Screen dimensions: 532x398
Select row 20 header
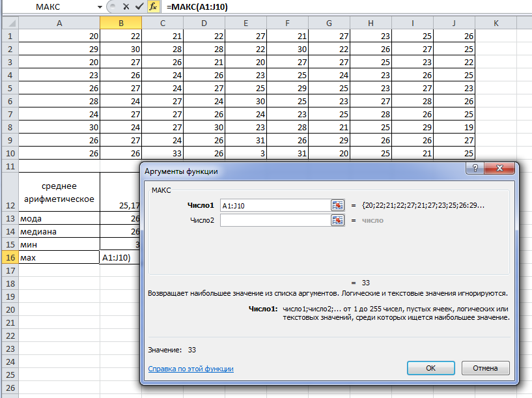(x=10, y=310)
